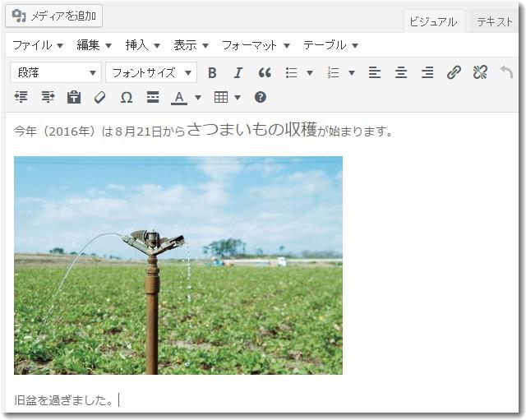The image size is (526, 420).
Task: Open the special character Omega picker
Action: coord(127,97)
